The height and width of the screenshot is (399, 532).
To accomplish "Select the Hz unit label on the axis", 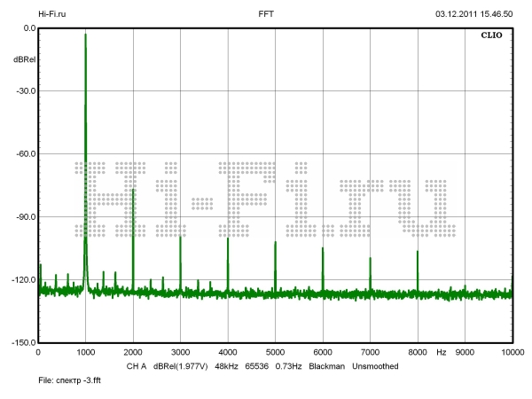I will 441,352.
